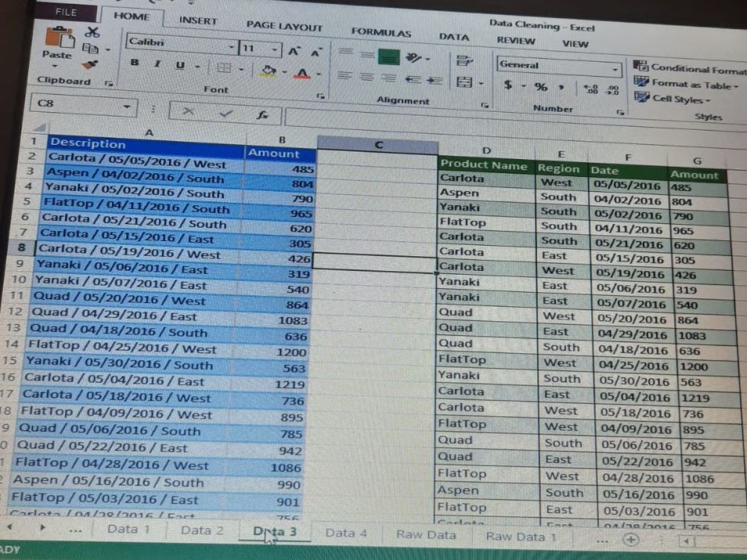The image size is (747, 560).
Task: Toggle the highlighted Bottom Align icon
Action: point(388,57)
